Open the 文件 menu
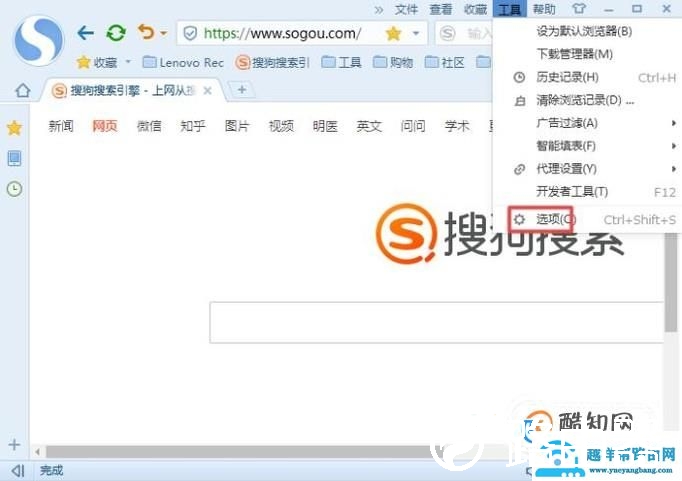This screenshot has width=682, height=481. tap(406, 9)
